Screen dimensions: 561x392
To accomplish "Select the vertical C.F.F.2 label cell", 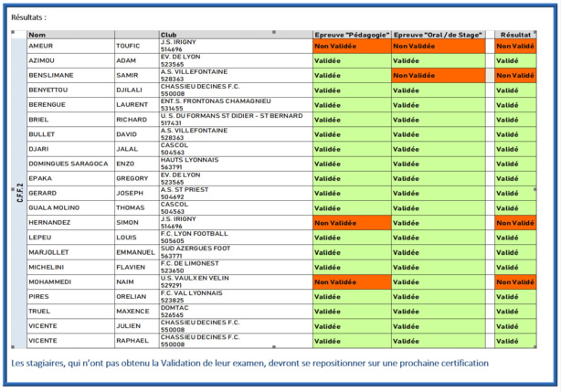I will (x=18, y=193).
